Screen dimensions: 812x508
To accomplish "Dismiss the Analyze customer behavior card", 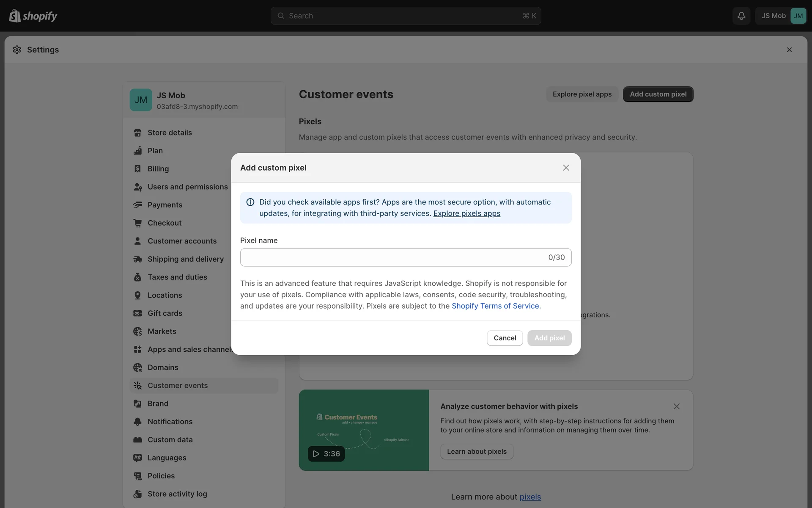I will pyautogui.click(x=676, y=406).
